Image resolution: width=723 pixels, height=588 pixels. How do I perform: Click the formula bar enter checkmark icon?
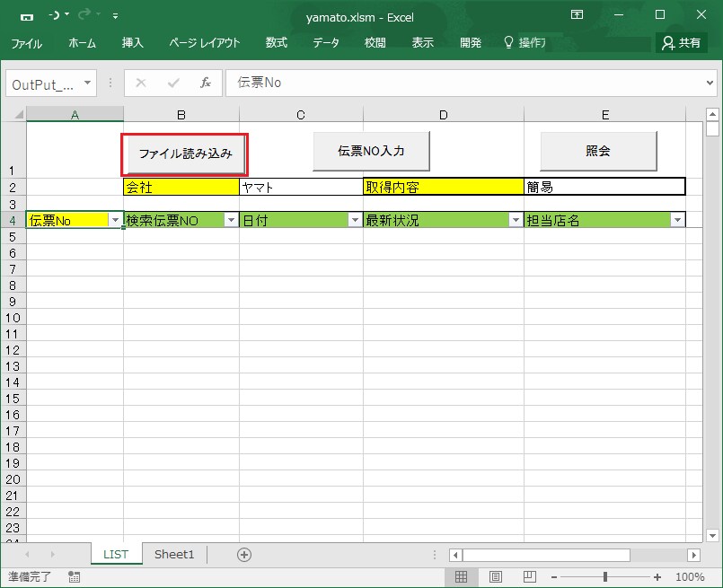coord(173,83)
